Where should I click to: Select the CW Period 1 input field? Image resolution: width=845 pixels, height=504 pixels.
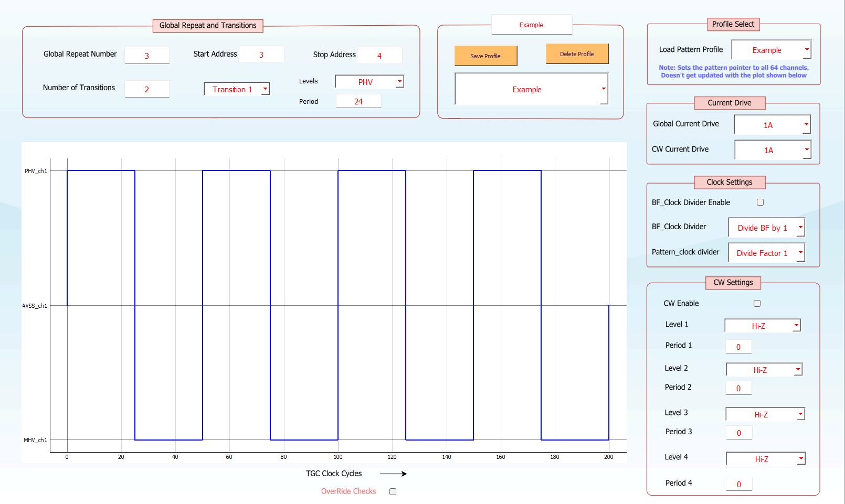click(738, 347)
